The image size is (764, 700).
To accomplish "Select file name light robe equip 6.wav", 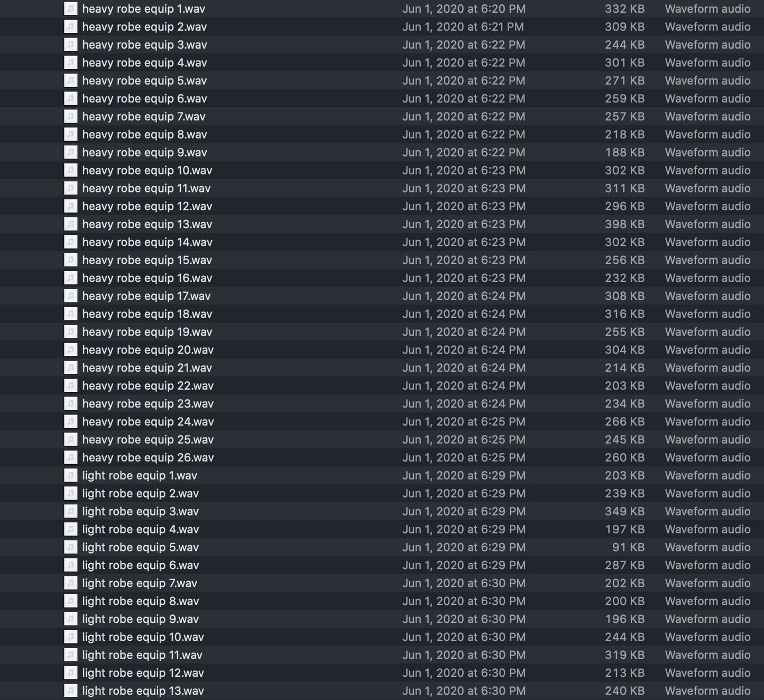I will (x=141, y=566).
